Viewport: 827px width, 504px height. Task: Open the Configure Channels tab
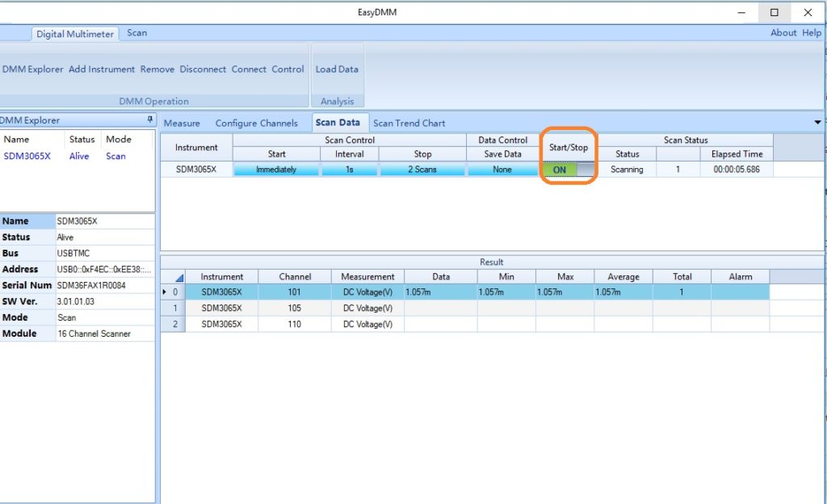tap(258, 124)
